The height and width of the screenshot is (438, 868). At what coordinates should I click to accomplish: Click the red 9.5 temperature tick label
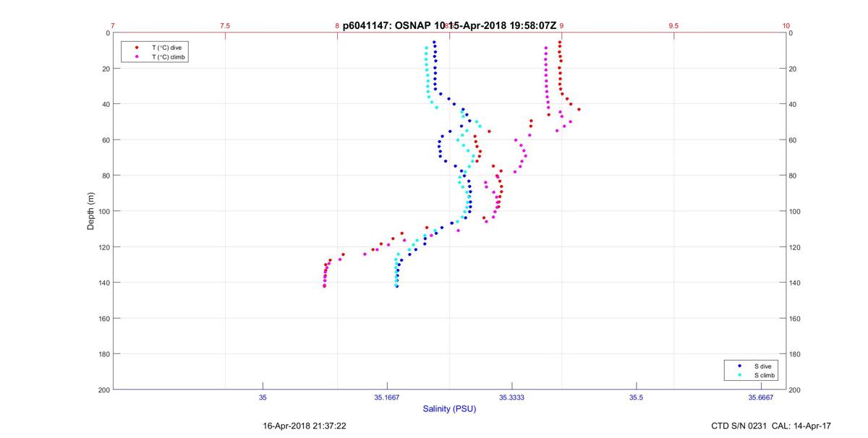point(673,25)
